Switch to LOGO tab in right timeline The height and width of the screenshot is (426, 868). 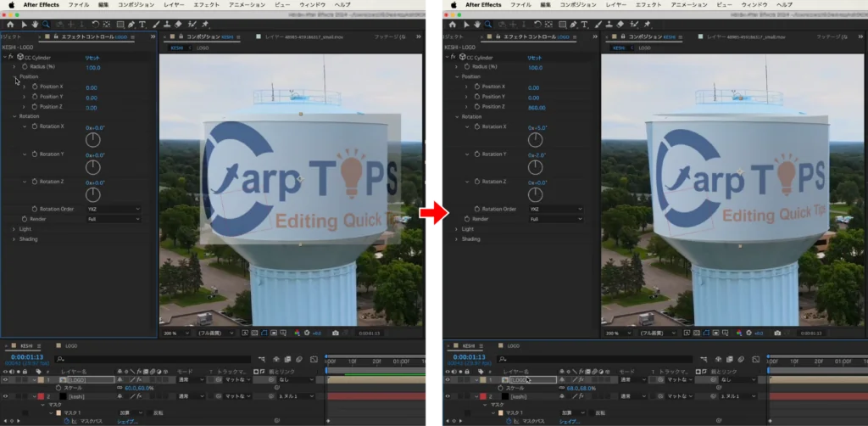[512, 346]
